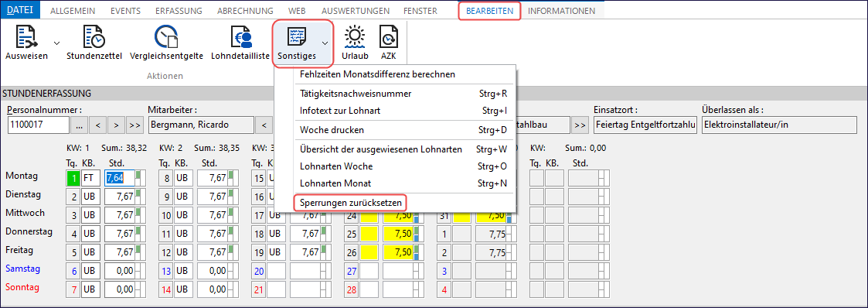This screenshot has height=308, width=868.
Task: Click the < button beside Mitarbeiter field
Action: tap(264, 125)
